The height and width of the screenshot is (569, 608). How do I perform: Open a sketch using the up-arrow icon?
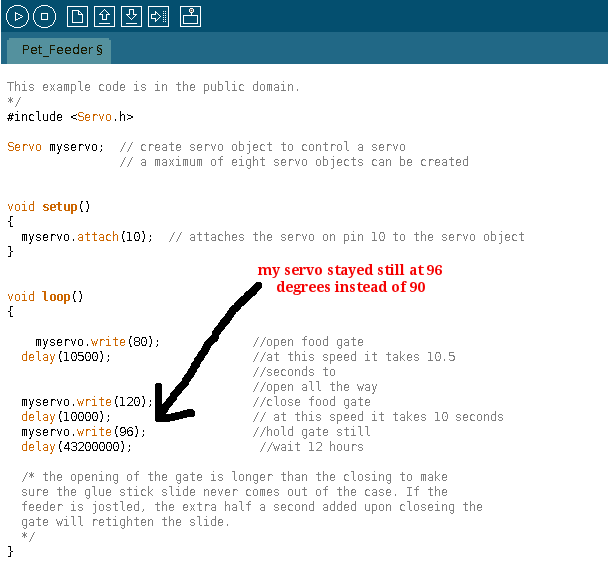104,16
